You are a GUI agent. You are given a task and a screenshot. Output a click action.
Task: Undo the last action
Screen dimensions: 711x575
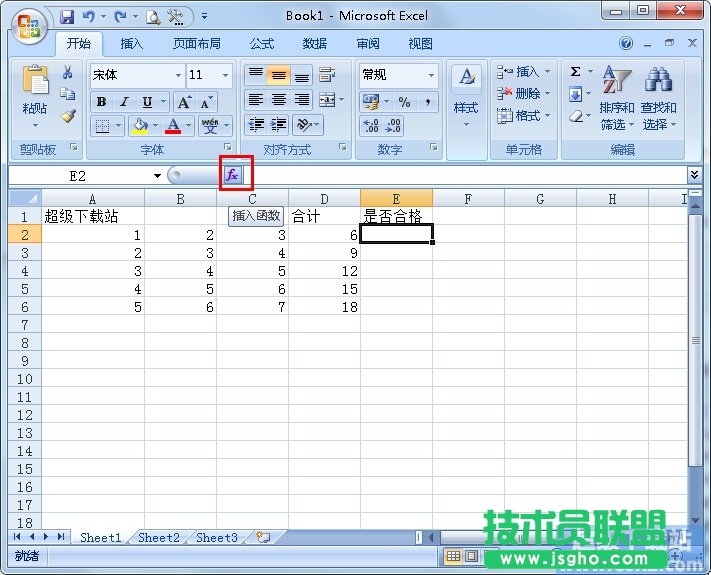88,17
